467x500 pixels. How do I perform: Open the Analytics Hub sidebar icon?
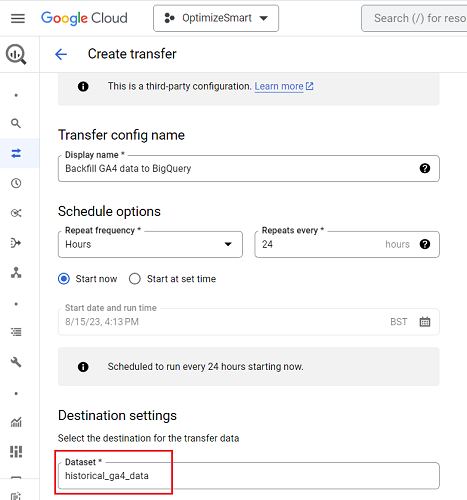coord(16,213)
